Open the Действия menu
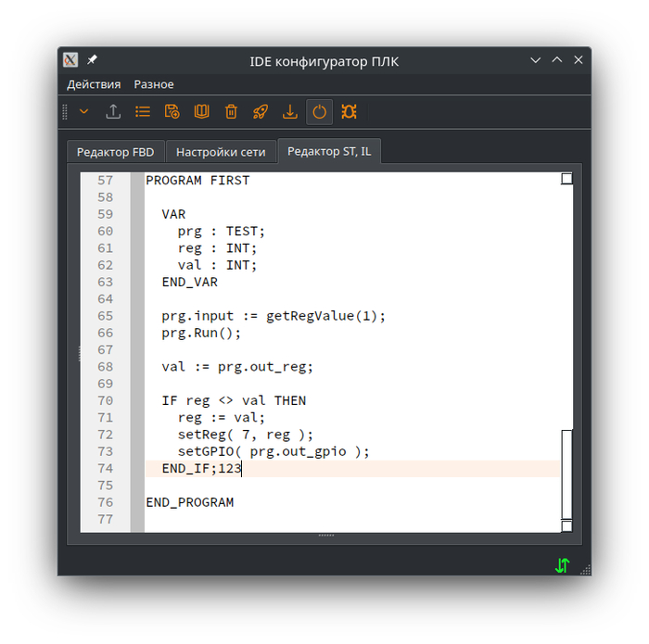 (x=94, y=84)
